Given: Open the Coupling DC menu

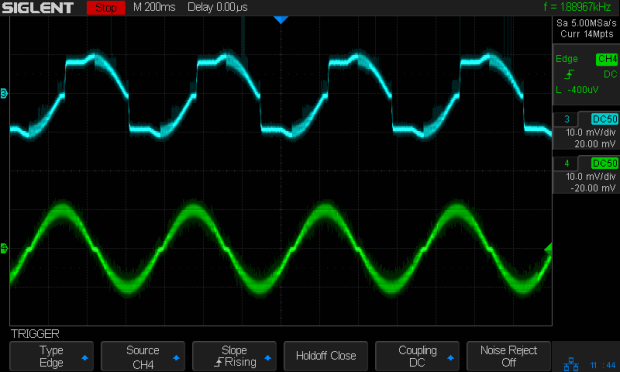Looking at the screenshot, I should point(417,356).
